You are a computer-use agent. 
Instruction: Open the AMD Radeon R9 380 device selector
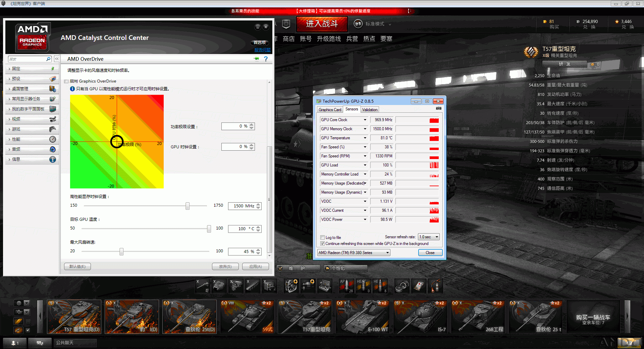coord(354,253)
